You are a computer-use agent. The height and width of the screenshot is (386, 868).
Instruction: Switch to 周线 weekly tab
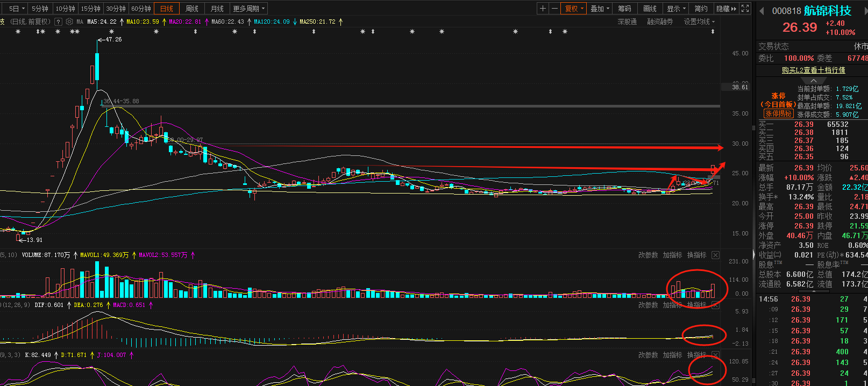pos(192,9)
